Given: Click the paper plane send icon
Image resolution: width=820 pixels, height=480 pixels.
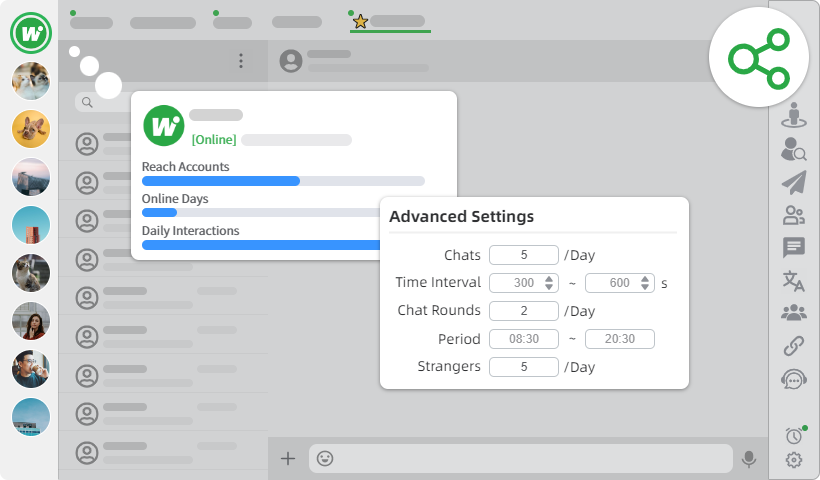Looking at the screenshot, I should (794, 182).
